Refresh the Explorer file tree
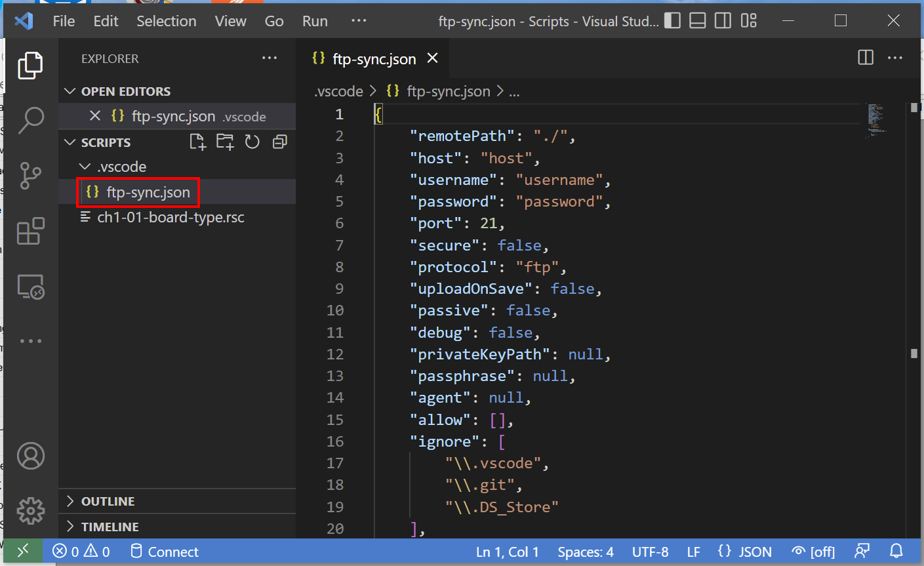 (252, 142)
